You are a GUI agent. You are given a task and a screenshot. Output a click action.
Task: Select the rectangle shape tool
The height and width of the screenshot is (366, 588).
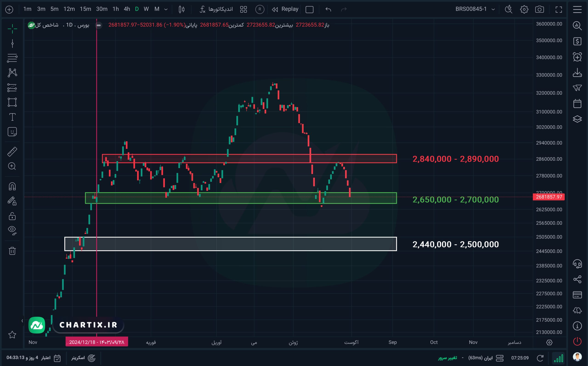12,102
